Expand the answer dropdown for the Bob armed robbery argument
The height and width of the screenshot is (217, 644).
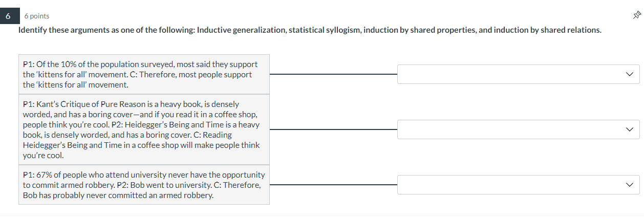tap(518, 184)
